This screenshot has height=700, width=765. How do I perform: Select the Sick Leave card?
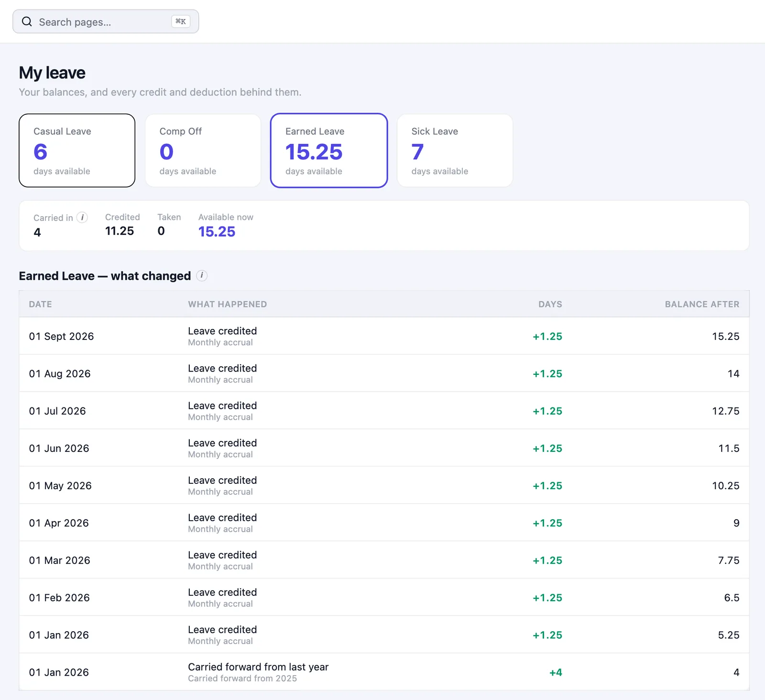click(455, 151)
